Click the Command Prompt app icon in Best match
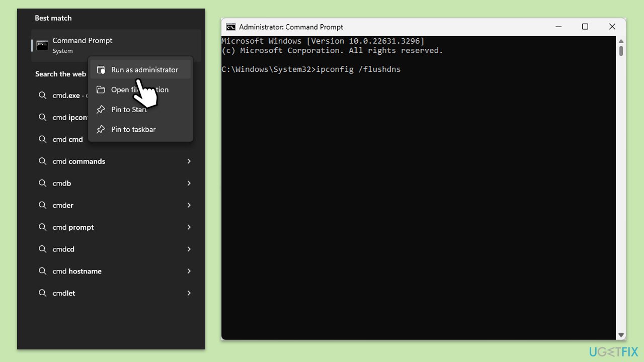Viewport: 644px width, 362px height. coord(42,45)
